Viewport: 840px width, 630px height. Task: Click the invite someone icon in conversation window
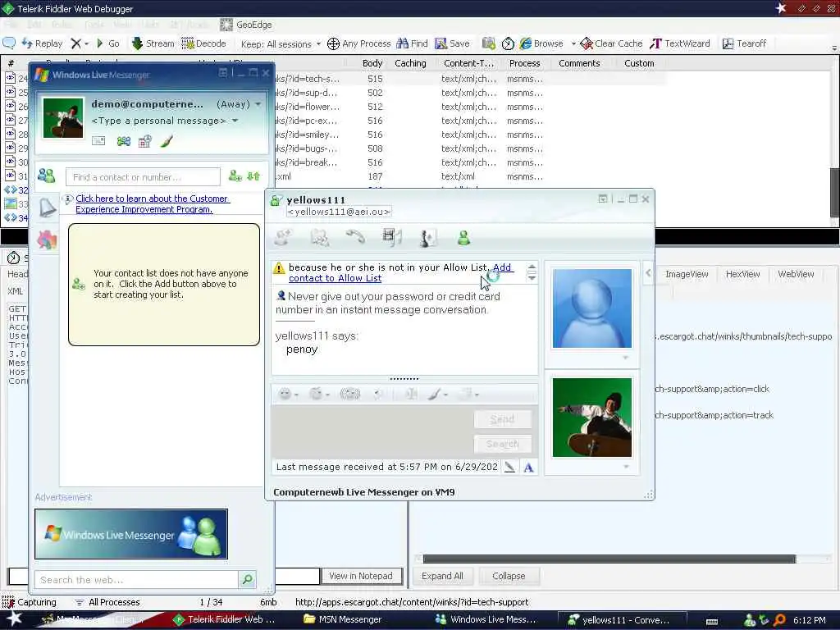coord(283,237)
